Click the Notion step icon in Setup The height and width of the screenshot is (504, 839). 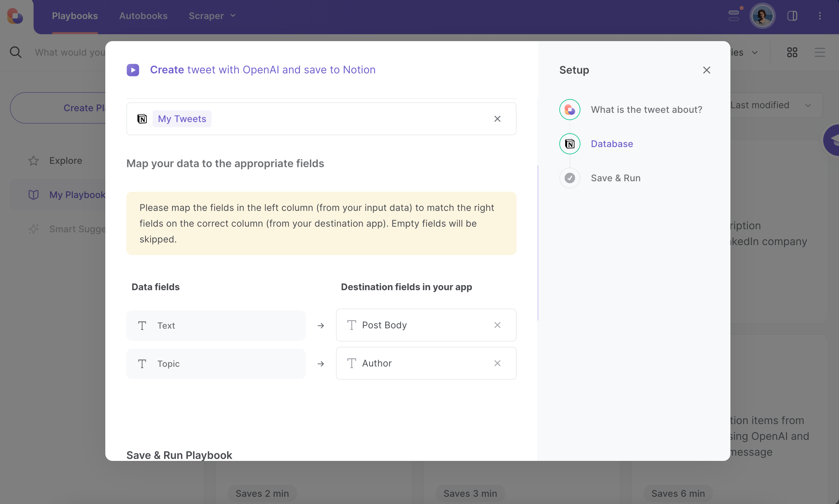click(x=570, y=144)
